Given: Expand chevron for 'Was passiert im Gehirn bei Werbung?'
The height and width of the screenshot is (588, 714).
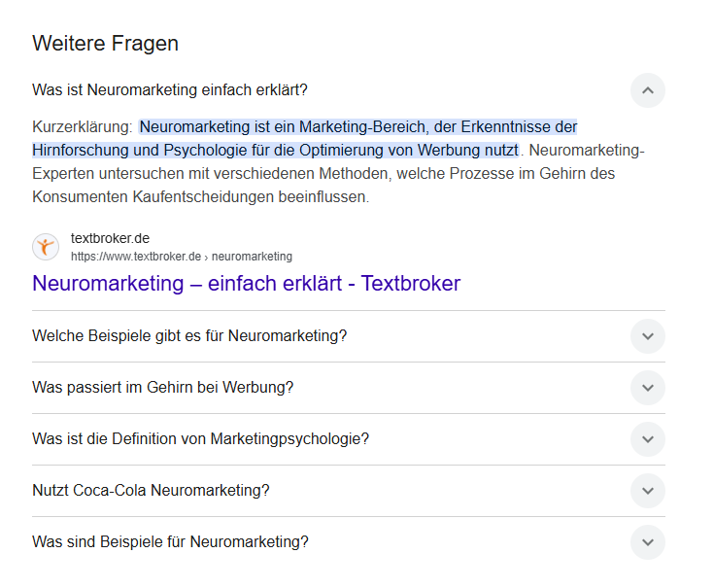Looking at the screenshot, I should (x=648, y=388).
